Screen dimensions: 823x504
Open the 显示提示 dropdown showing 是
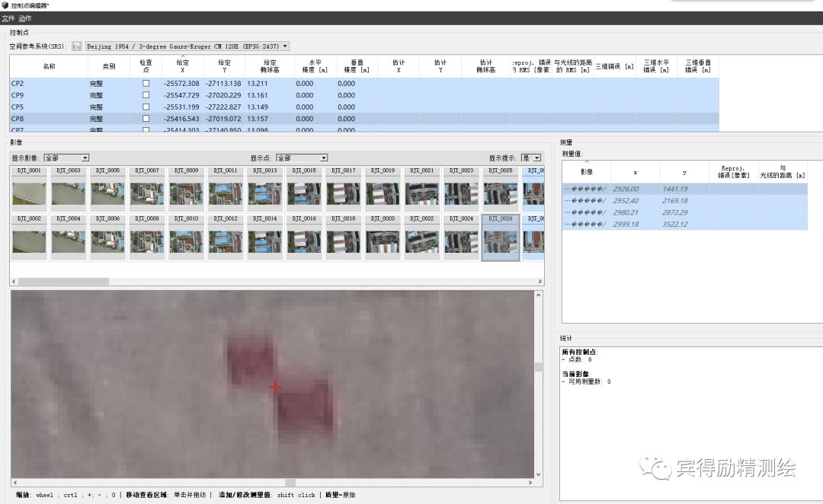[x=531, y=158]
